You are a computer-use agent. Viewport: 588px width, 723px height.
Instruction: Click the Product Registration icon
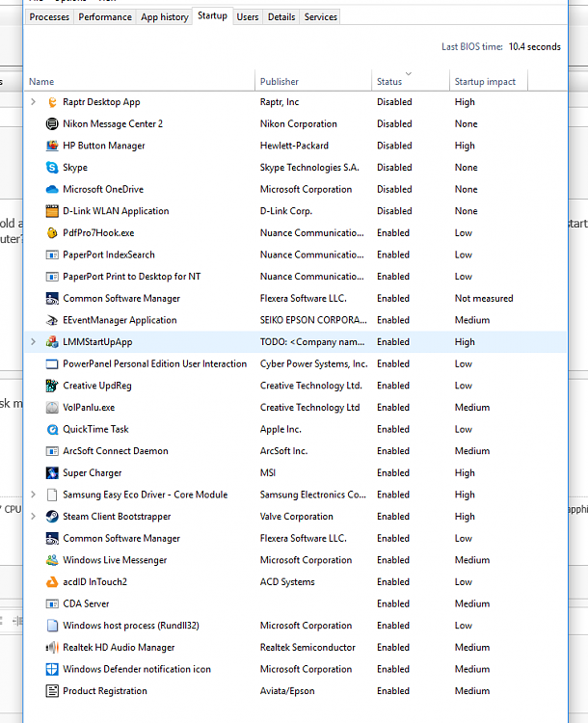pos(52,691)
